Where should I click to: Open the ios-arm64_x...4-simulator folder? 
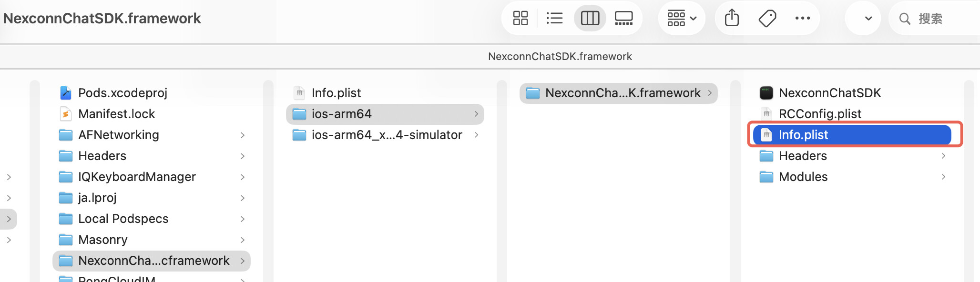[386, 135]
